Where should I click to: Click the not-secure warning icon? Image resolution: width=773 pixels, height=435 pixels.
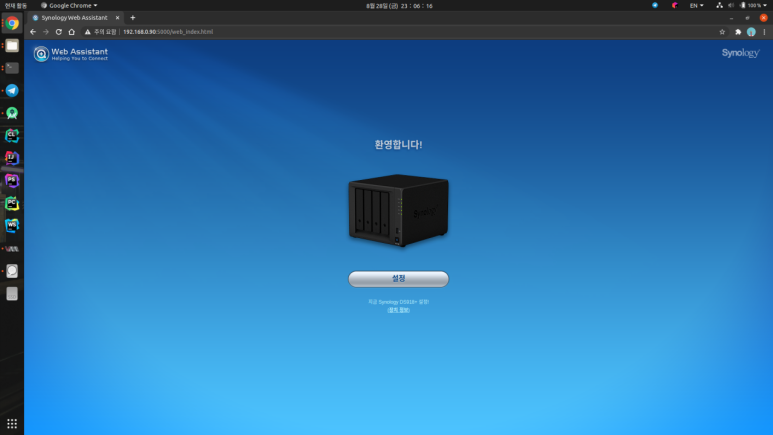point(87,32)
